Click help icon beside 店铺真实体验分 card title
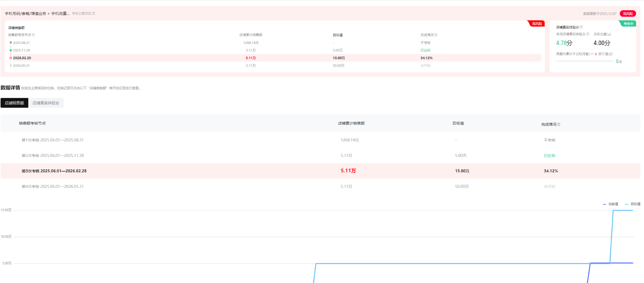644x283 pixels. 581,27
